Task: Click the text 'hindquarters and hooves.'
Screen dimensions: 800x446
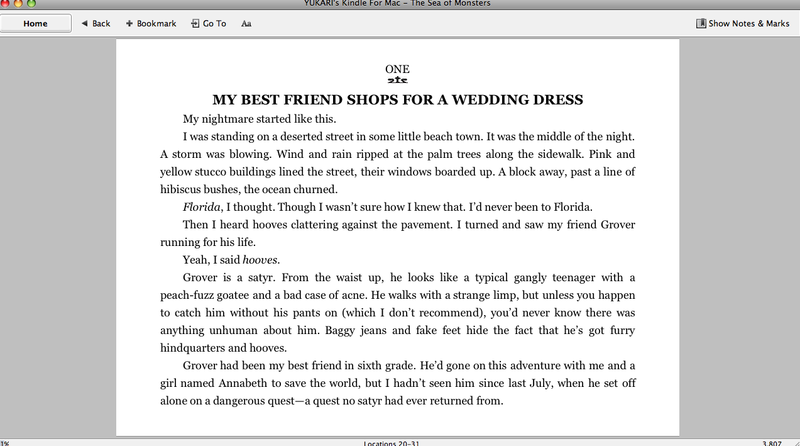Action: [223, 348]
